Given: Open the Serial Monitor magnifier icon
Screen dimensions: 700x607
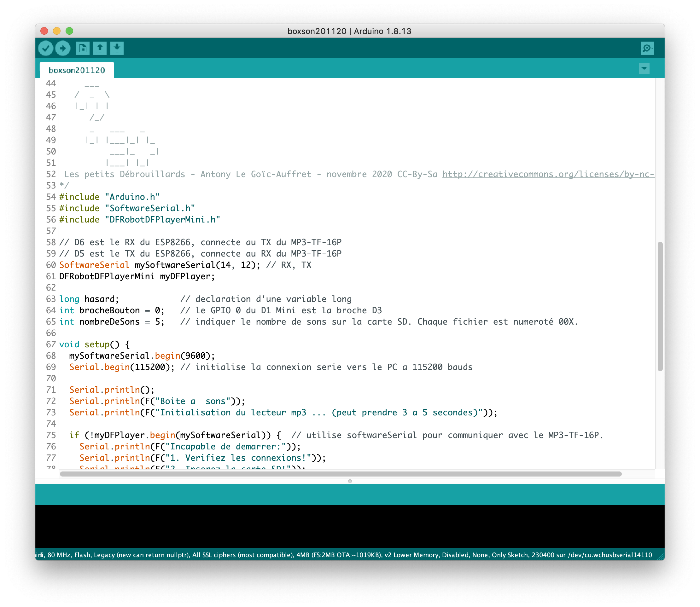Looking at the screenshot, I should (x=647, y=48).
